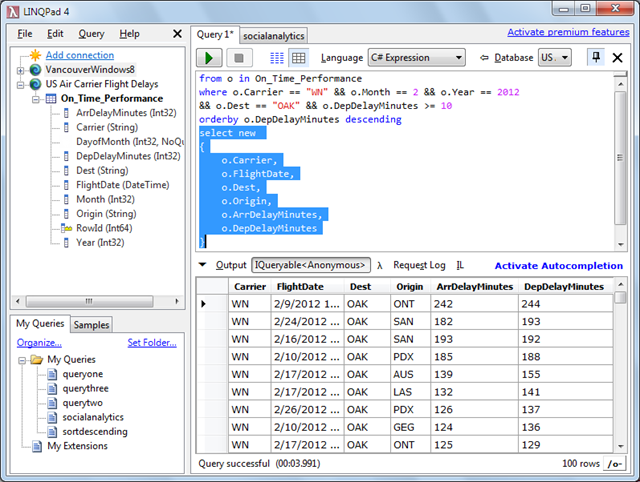This screenshot has height=482, width=640.
Task: Select the socialanalytics saved query
Action: coord(93,417)
